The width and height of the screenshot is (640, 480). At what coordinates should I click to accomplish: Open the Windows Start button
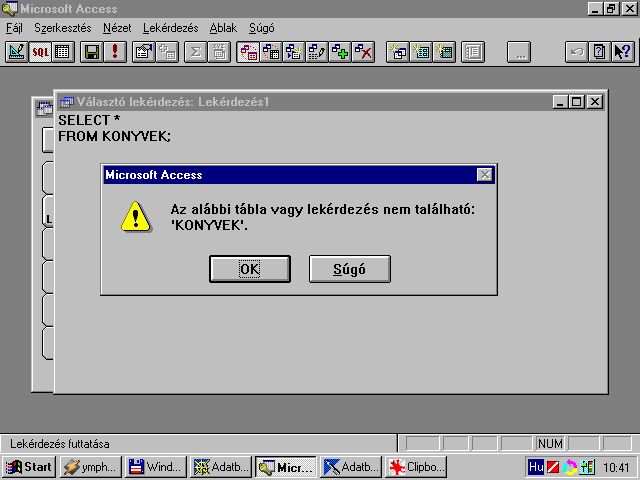coord(29,467)
